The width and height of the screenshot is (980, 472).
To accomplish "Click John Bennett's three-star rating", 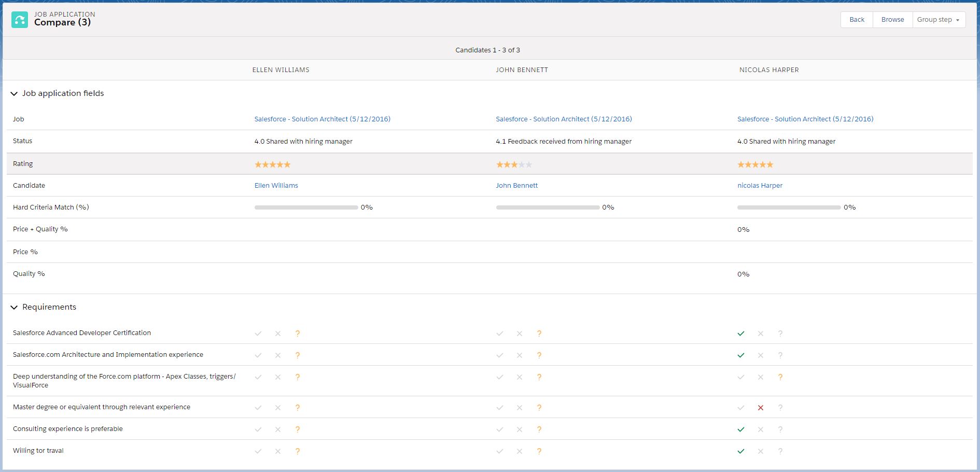I will [514, 164].
